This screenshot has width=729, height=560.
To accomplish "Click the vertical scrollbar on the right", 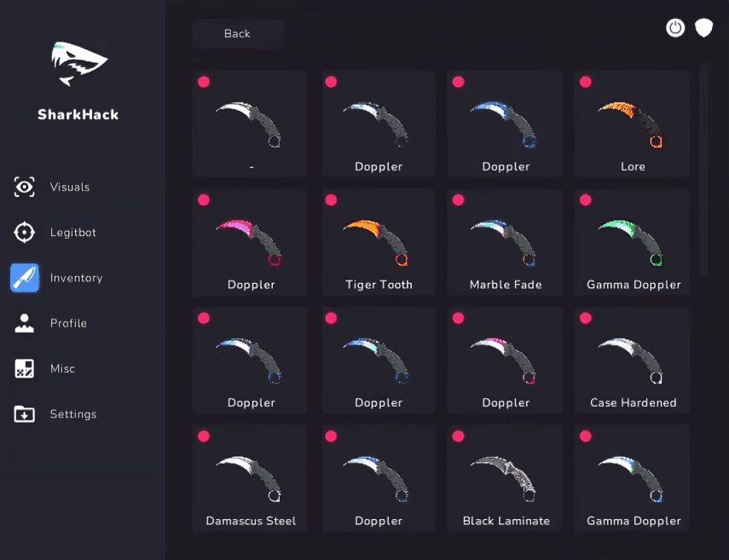I will (x=703, y=170).
